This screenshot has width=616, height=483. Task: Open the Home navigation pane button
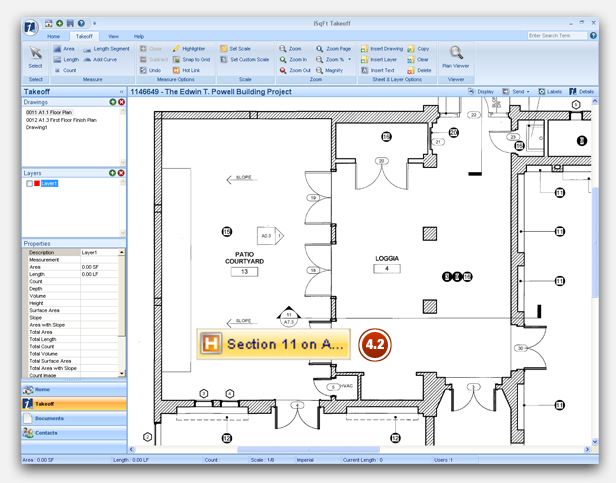click(74, 389)
